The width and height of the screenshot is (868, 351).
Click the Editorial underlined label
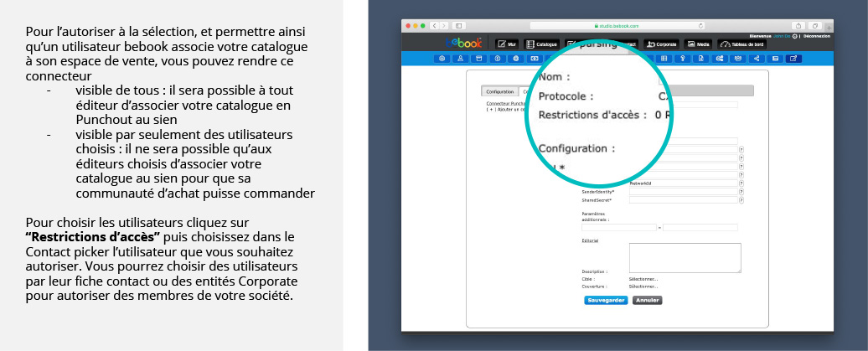[x=590, y=240]
